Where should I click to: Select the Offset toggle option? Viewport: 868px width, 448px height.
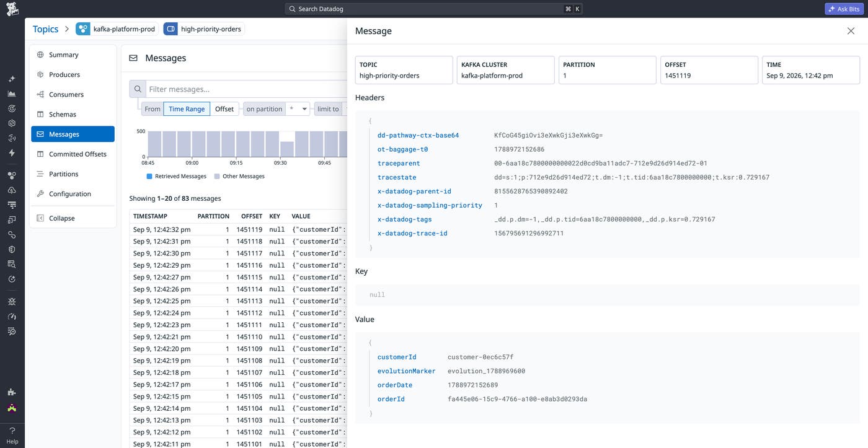click(224, 109)
